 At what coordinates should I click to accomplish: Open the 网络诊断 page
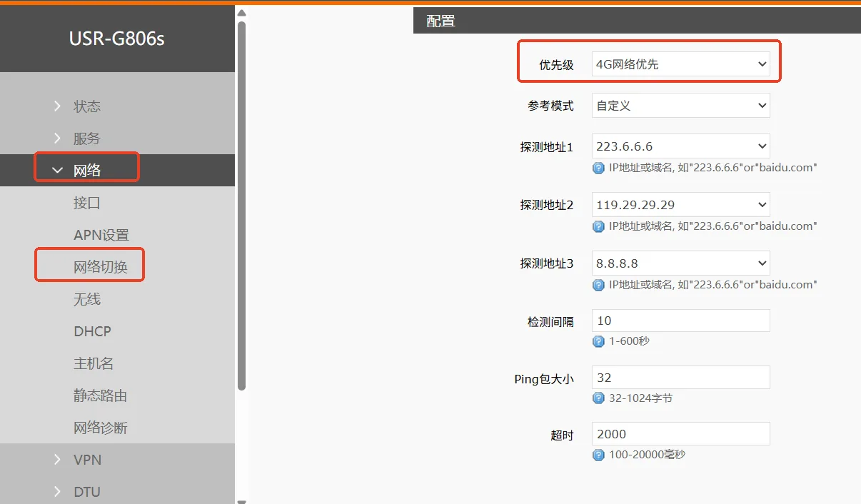(101, 428)
